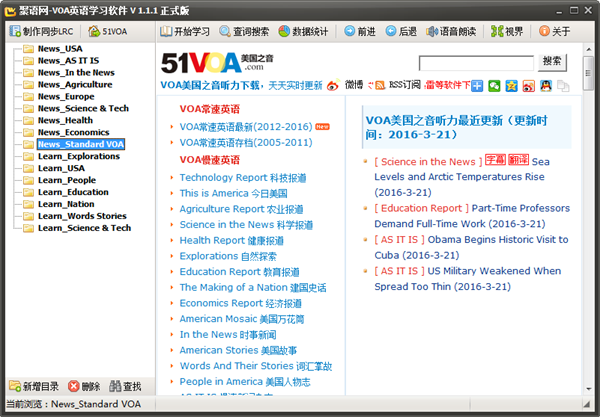Open People in America 美国人物志 link
Screen dimensions: 600x417
pos(245,381)
